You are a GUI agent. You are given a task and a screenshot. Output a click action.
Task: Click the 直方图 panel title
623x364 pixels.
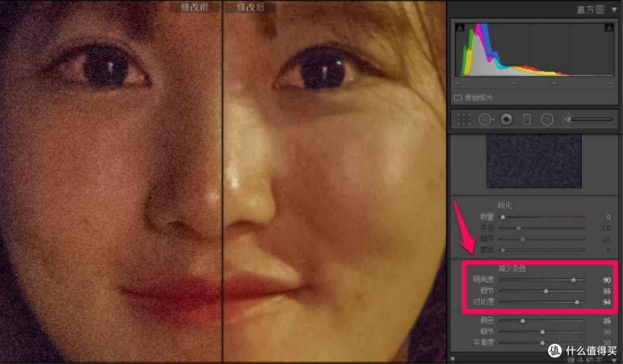click(591, 10)
